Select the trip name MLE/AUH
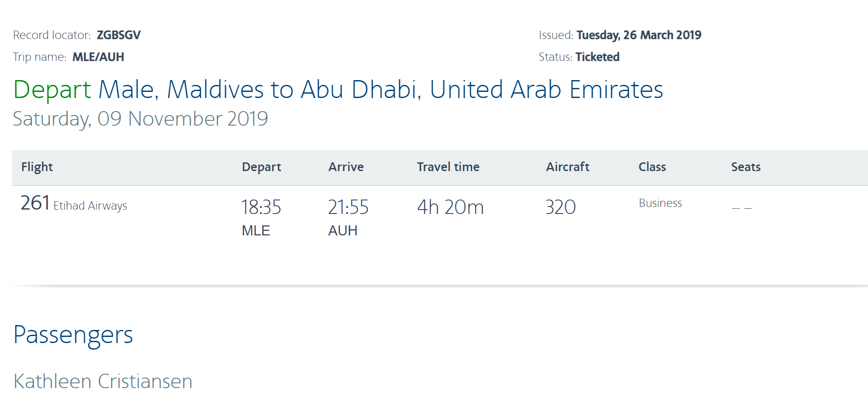 [x=98, y=57]
